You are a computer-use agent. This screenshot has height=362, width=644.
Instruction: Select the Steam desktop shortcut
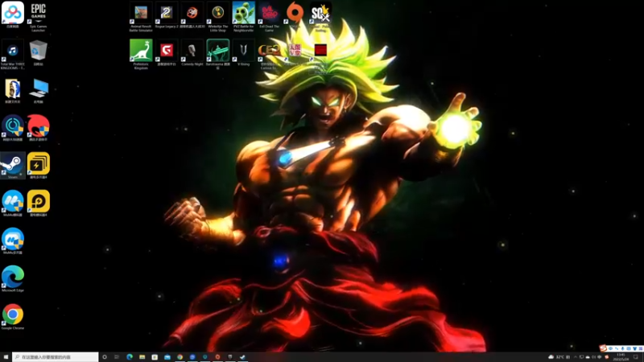(13, 166)
